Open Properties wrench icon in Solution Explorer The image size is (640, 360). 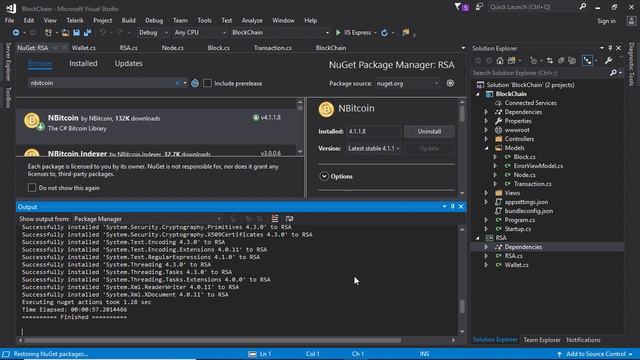(x=608, y=61)
